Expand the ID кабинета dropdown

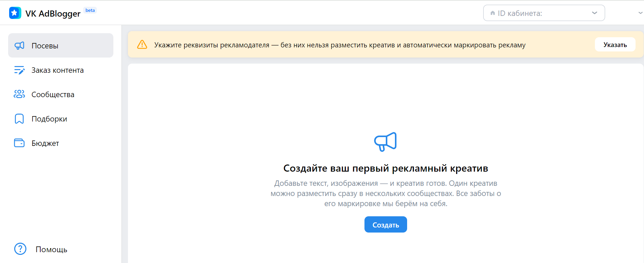click(x=544, y=13)
